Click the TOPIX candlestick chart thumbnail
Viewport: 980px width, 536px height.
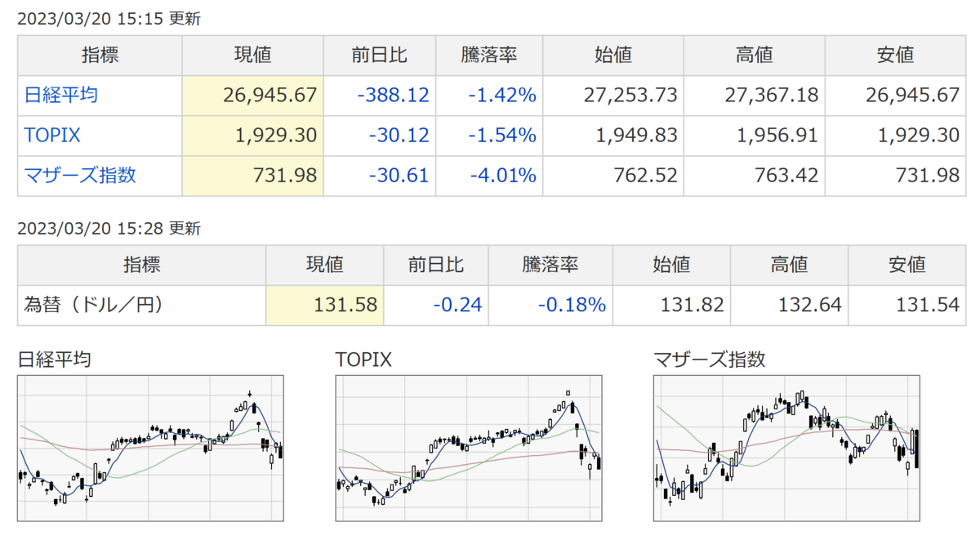pyautogui.click(x=469, y=447)
